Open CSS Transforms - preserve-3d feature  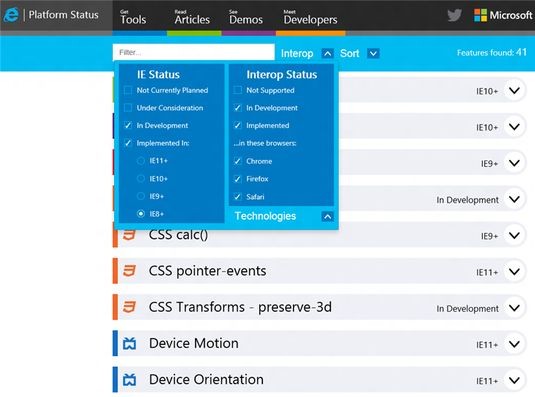240,307
